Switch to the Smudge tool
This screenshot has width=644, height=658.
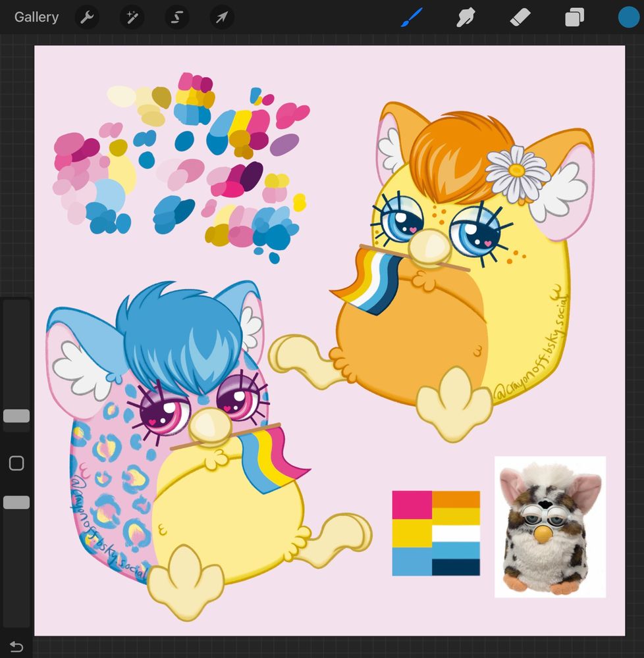point(466,17)
